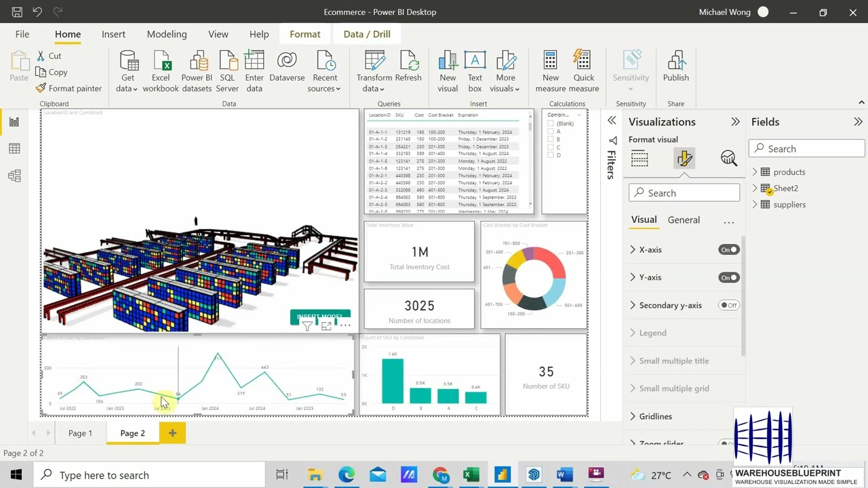Open the Enter data dialog
This screenshot has width=868, height=488.
[x=254, y=72]
